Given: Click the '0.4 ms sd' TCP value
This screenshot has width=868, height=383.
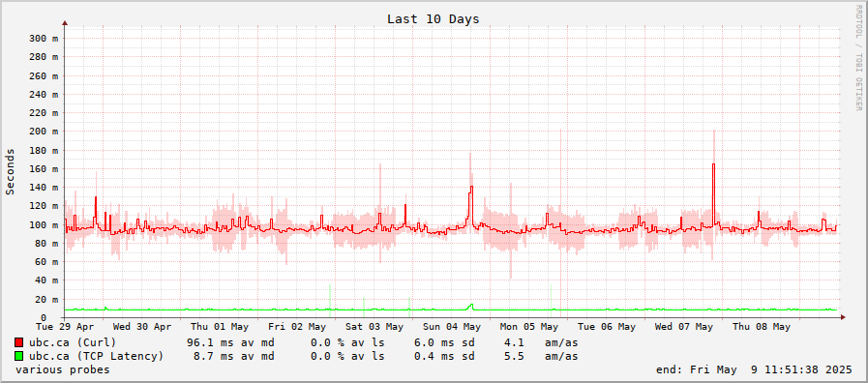Looking at the screenshot, I should [x=444, y=356].
